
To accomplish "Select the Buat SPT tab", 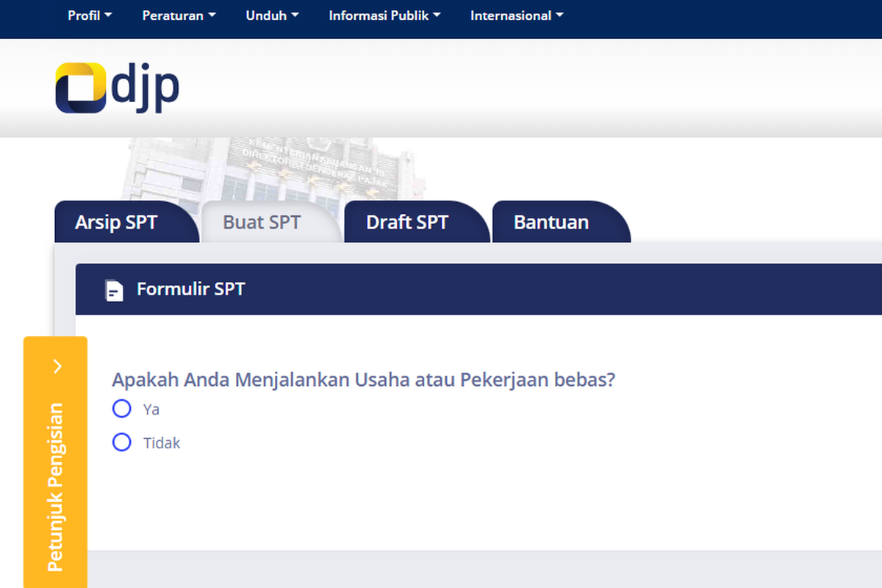I will point(262,222).
